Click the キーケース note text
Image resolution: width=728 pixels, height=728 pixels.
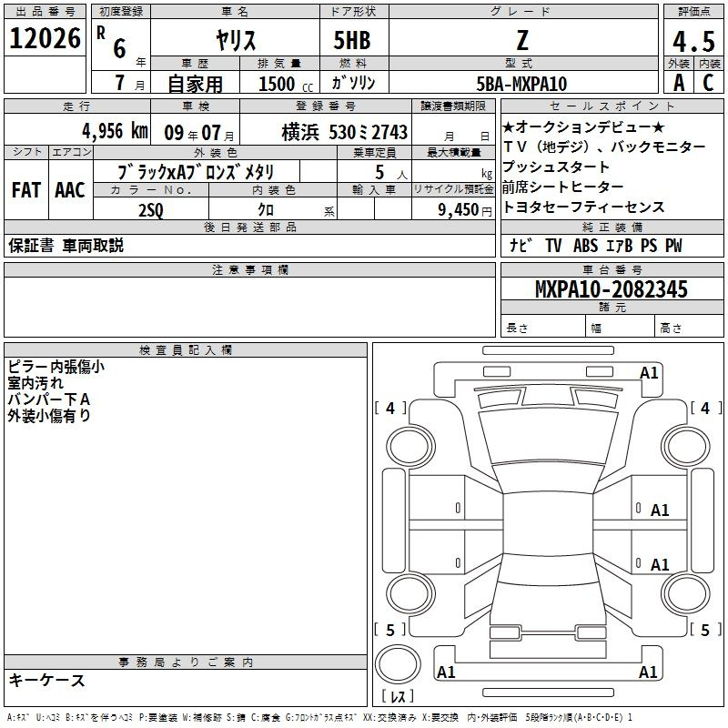tap(46, 680)
